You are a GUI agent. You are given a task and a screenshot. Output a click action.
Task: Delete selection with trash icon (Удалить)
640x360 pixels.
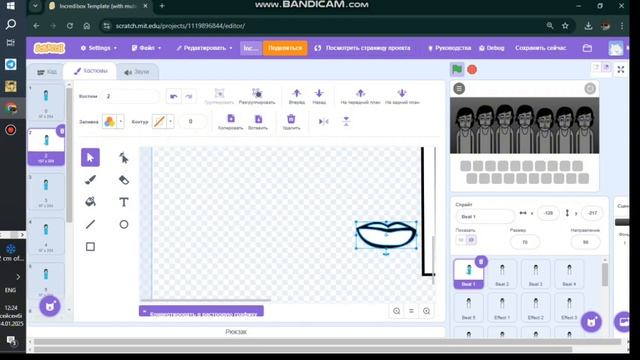pos(291,122)
